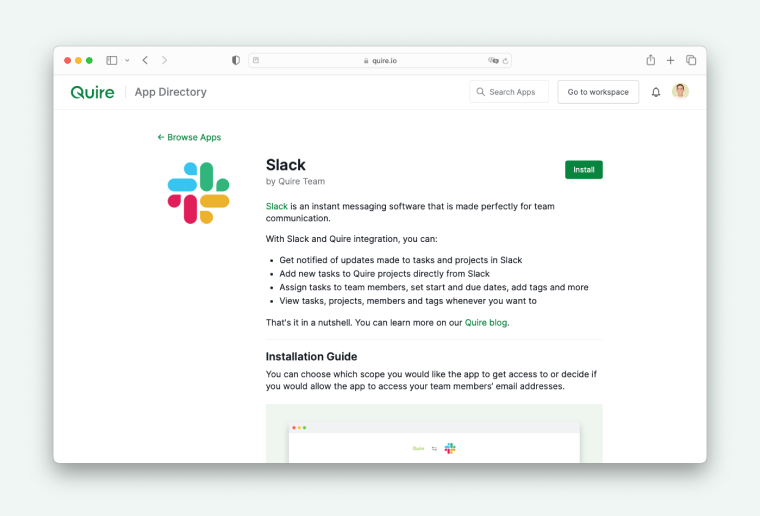Image resolution: width=760 pixels, height=516 pixels.
Task: Focus the quire.io address bar
Action: (x=380, y=61)
